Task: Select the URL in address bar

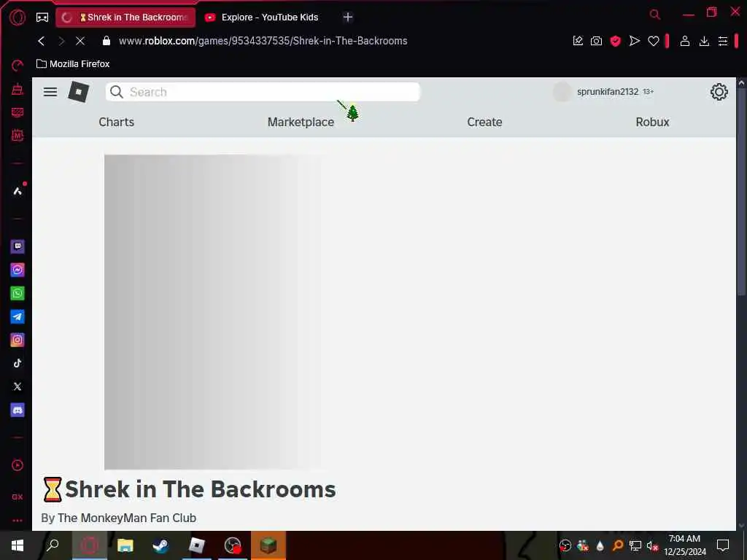Action: (x=263, y=41)
